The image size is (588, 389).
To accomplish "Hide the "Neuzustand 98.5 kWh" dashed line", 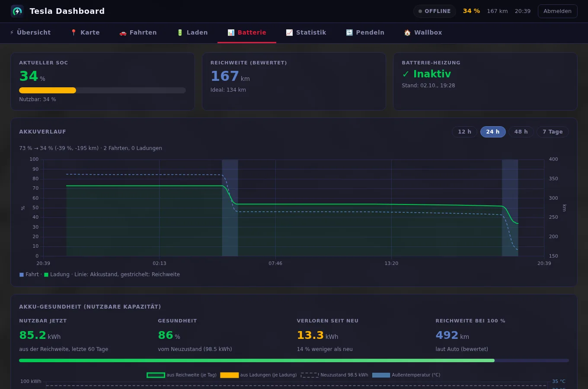I will (x=334, y=375).
